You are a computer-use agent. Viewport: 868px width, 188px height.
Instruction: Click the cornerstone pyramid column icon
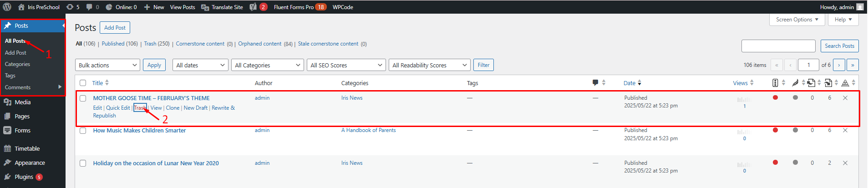[845, 83]
